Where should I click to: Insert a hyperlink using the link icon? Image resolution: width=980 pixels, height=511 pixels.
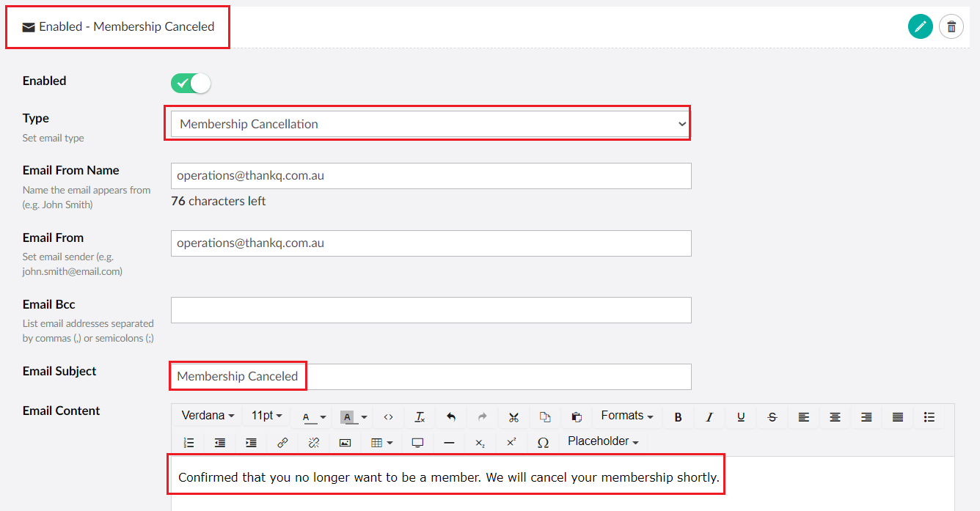coord(282,442)
